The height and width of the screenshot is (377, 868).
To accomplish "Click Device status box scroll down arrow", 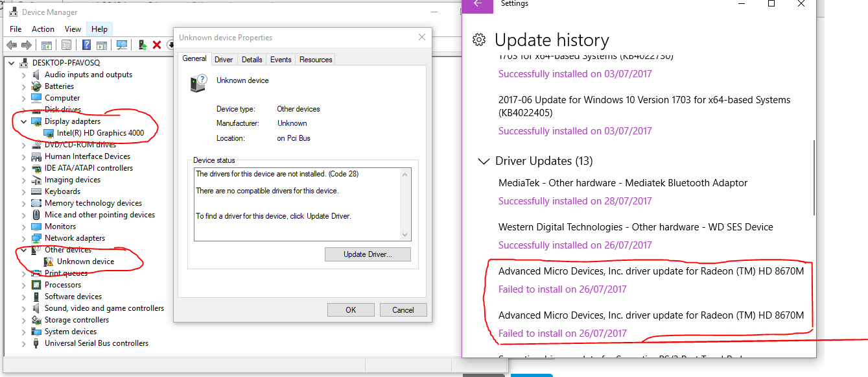I will point(406,235).
